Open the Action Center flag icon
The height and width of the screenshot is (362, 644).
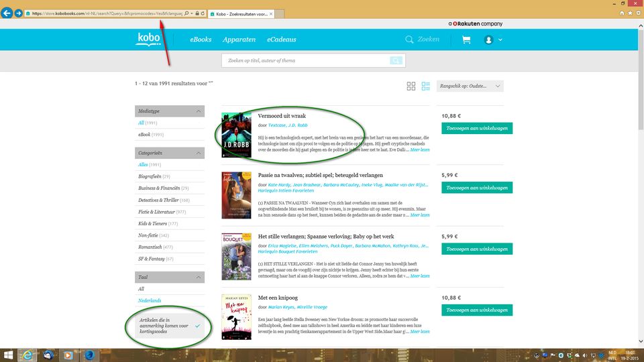tap(553, 355)
